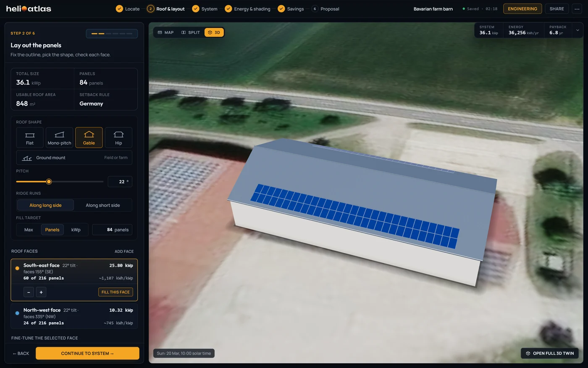
Task: Click the blue North-west face dot
Action: pos(17,313)
